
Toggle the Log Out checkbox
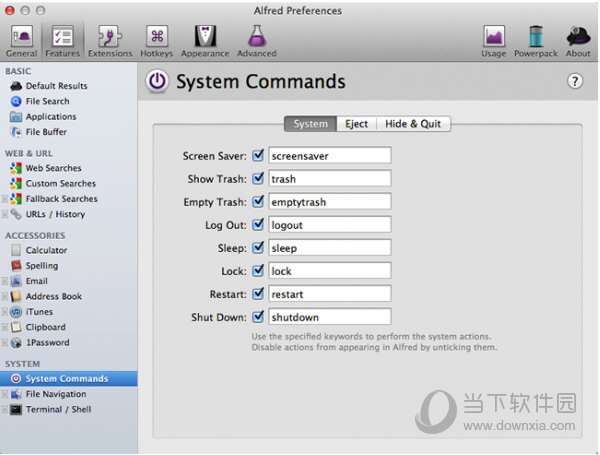258,225
